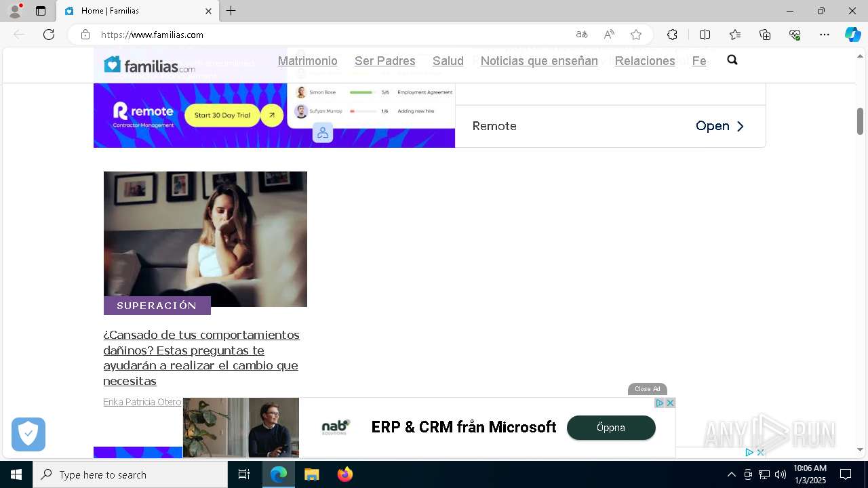This screenshot has width=868, height=488.
Task: Open the notifications action center
Action: click(x=846, y=474)
